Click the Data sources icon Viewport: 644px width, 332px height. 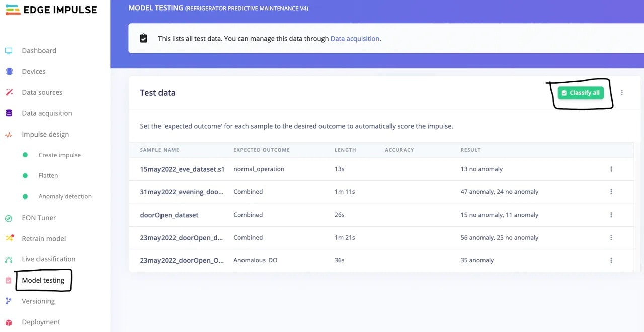pos(9,92)
